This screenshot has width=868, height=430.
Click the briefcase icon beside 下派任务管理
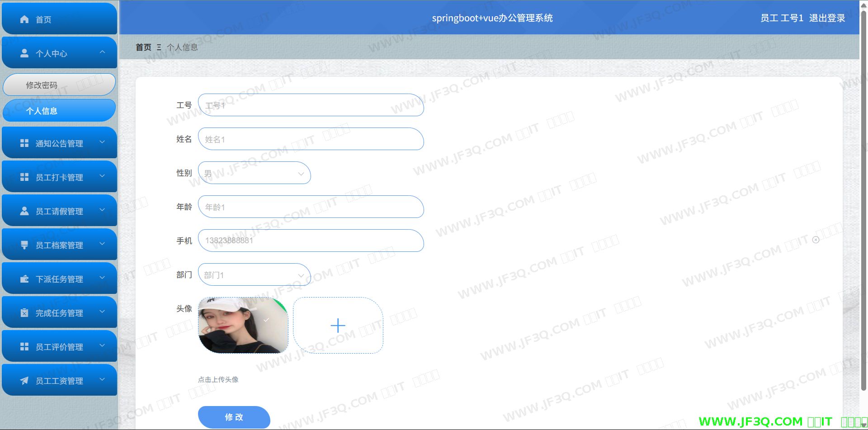[x=24, y=279]
